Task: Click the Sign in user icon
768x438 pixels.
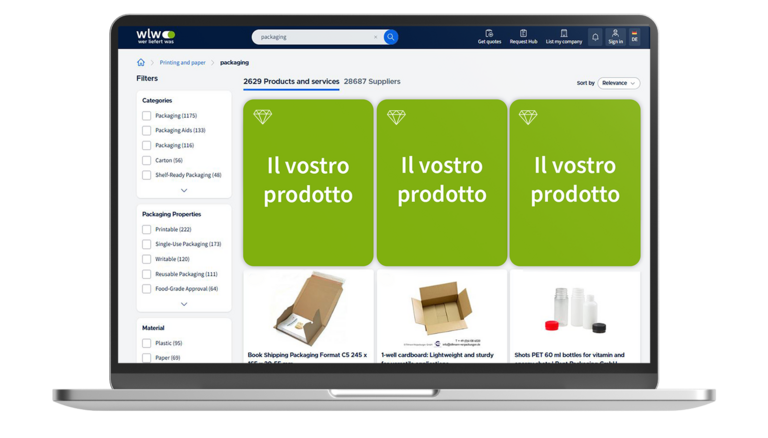Action: [615, 36]
